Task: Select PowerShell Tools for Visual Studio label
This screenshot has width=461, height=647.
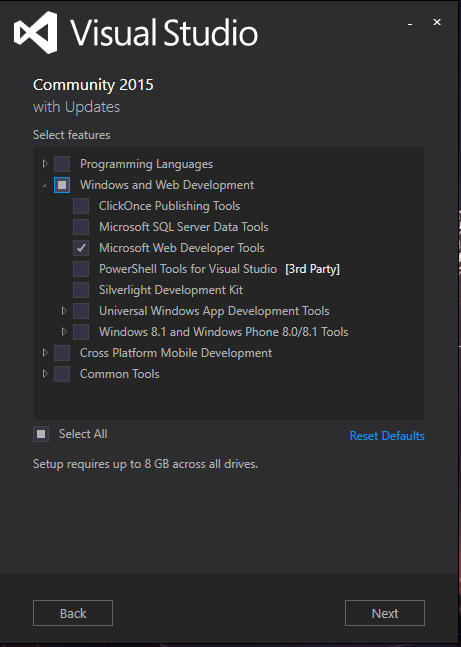Action: coord(188,269)
